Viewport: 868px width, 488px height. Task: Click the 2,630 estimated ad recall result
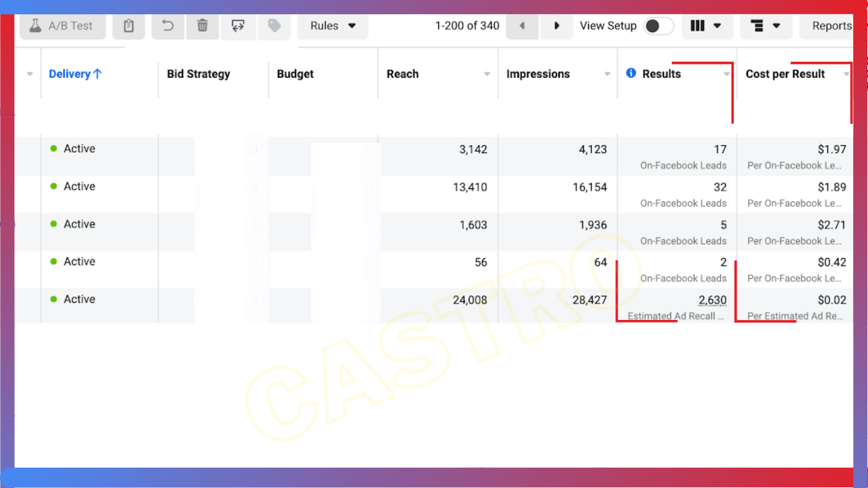click(712, 300)
